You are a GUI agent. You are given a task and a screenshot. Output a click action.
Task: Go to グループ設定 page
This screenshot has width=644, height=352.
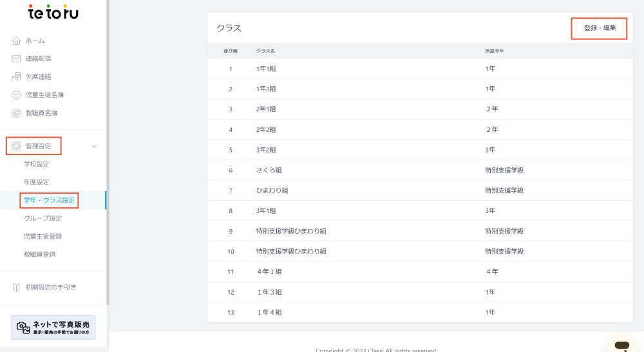point(43,218)
